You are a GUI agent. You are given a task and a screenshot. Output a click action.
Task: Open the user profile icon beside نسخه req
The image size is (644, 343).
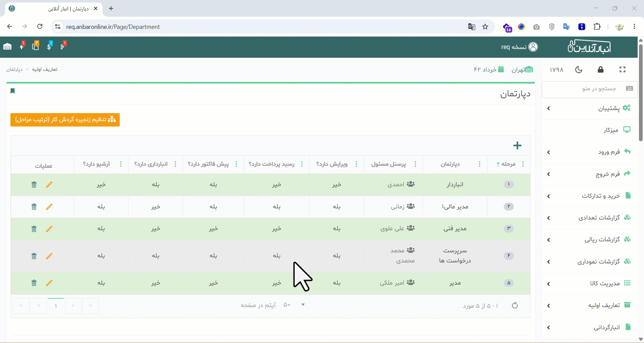coord(533,47)
